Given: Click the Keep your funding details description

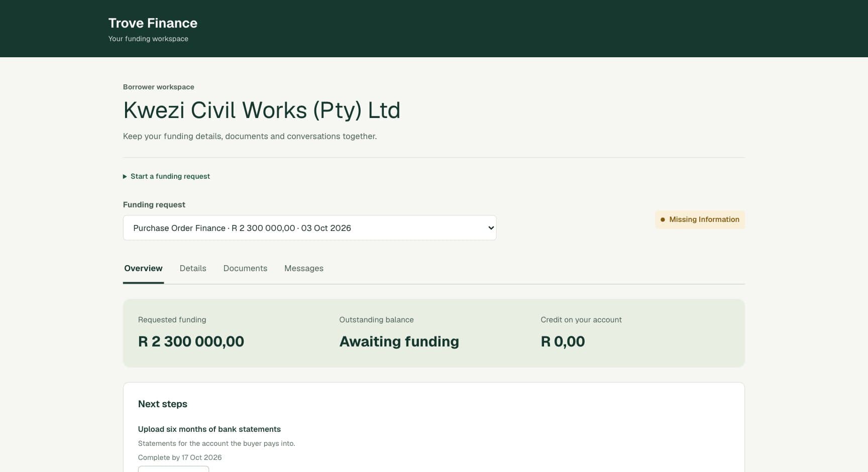Looking at the screenshot, I should pyautogui.click(x=250, y=136).
